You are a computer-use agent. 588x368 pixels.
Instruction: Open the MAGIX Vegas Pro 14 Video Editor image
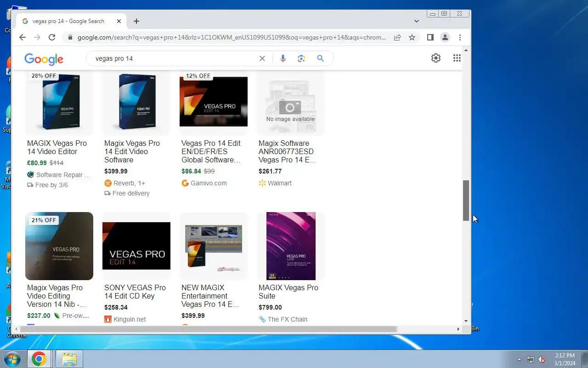[59, 102]
